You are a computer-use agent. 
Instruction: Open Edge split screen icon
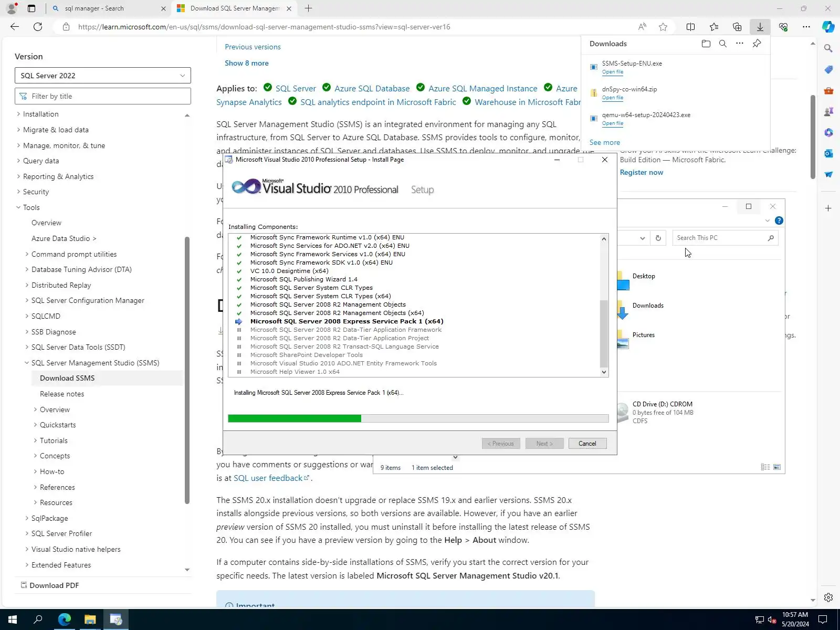pos(691,27)
